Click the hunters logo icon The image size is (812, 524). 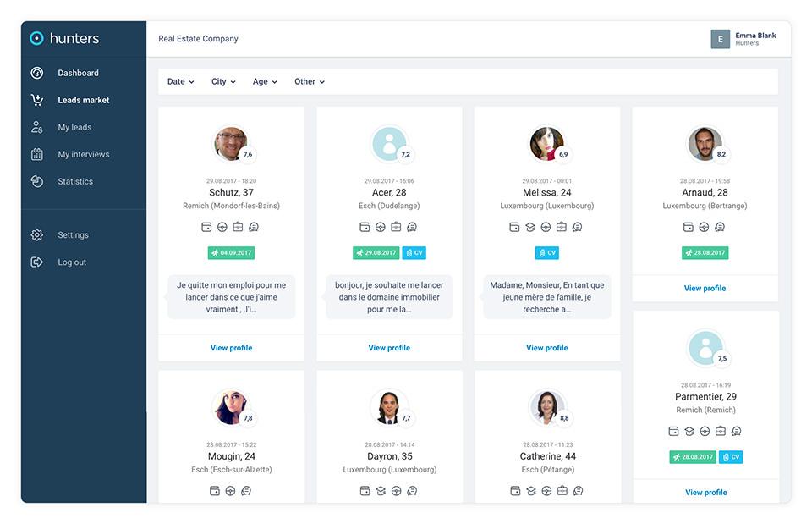36,38
